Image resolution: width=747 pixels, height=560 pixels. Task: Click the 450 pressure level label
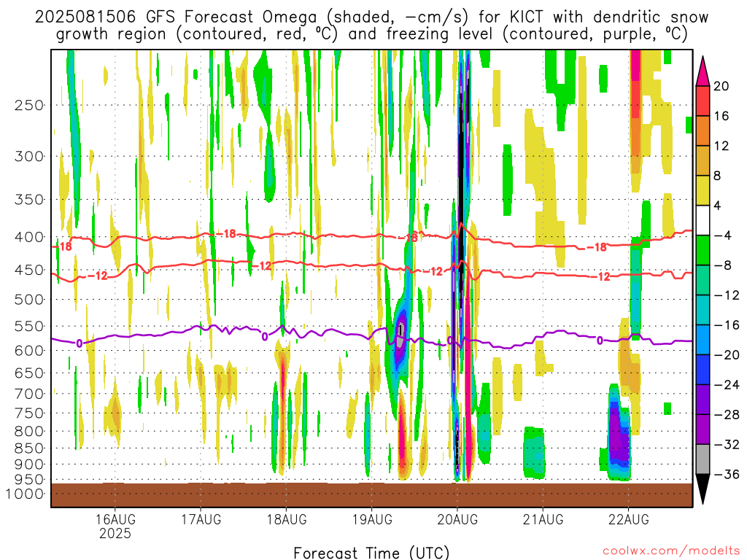[x=29, y=270]
